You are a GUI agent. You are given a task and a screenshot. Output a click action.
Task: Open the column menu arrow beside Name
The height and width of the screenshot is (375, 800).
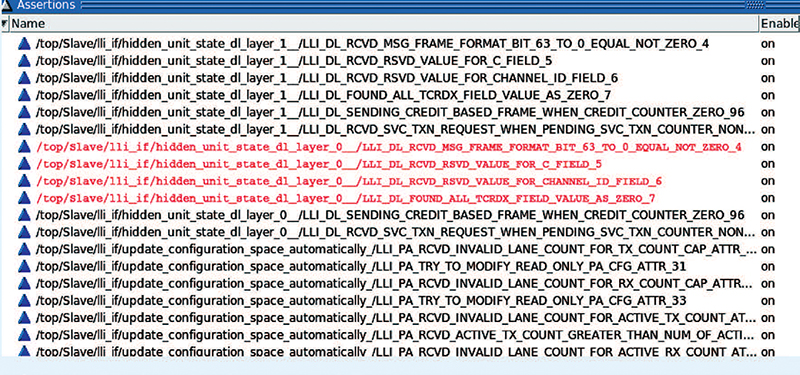pos(5,23)
